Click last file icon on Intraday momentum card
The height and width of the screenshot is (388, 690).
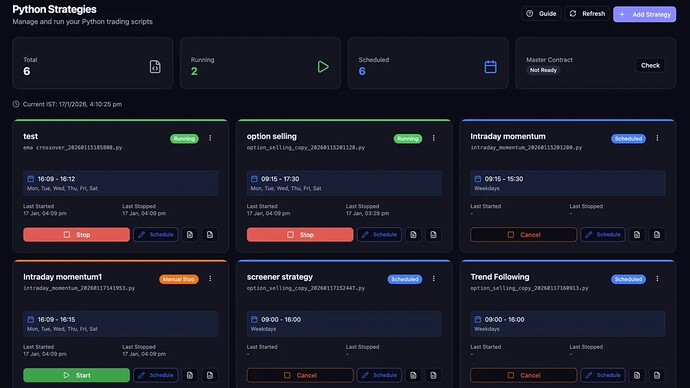(657, 234)
